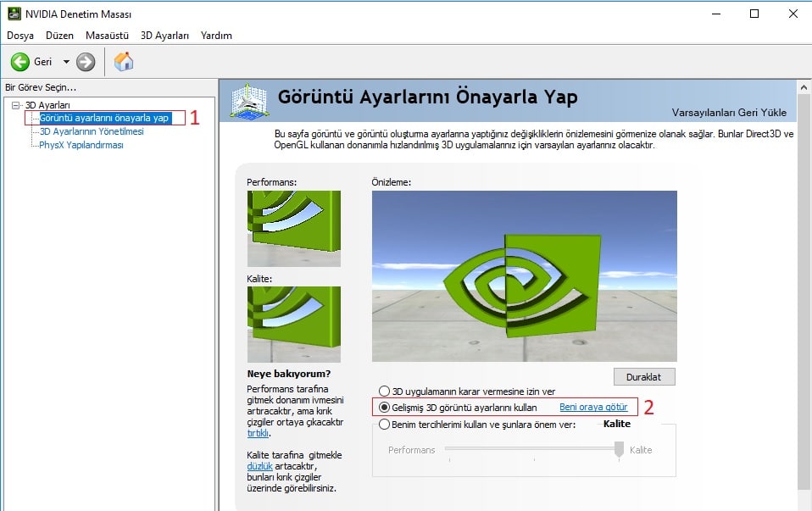
Task: Open the Home house icon
Action: (124, 61)
